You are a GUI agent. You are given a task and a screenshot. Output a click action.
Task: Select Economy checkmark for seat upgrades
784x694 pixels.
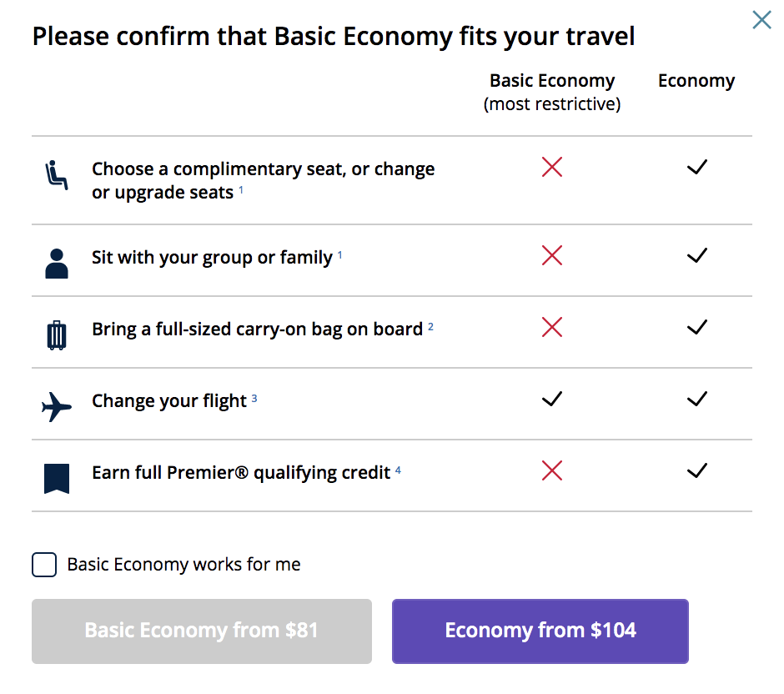click(x=696, y=167)
